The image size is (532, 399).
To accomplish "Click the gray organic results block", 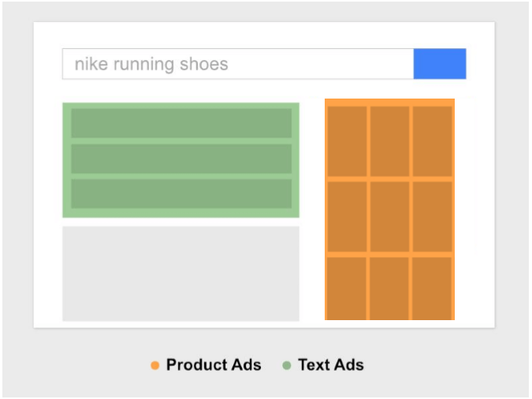I will pyautogui.click(x=180, y=274).
